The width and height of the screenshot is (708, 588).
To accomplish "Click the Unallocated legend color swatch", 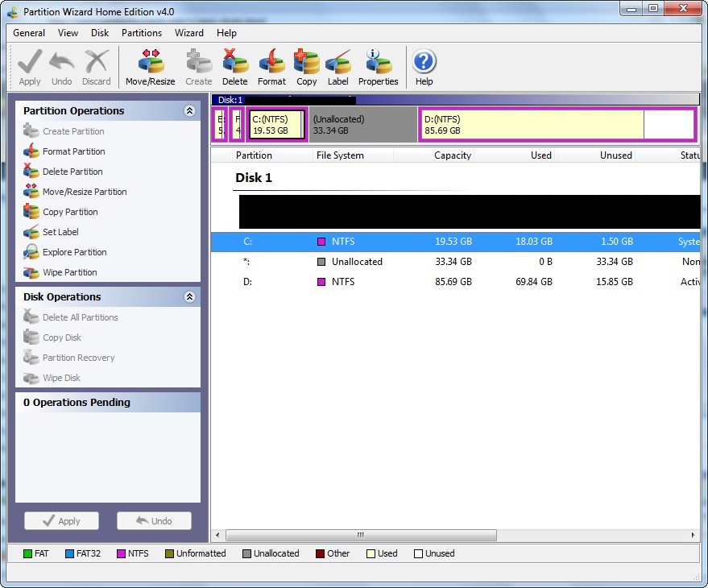I will click(x=246, y=553).
